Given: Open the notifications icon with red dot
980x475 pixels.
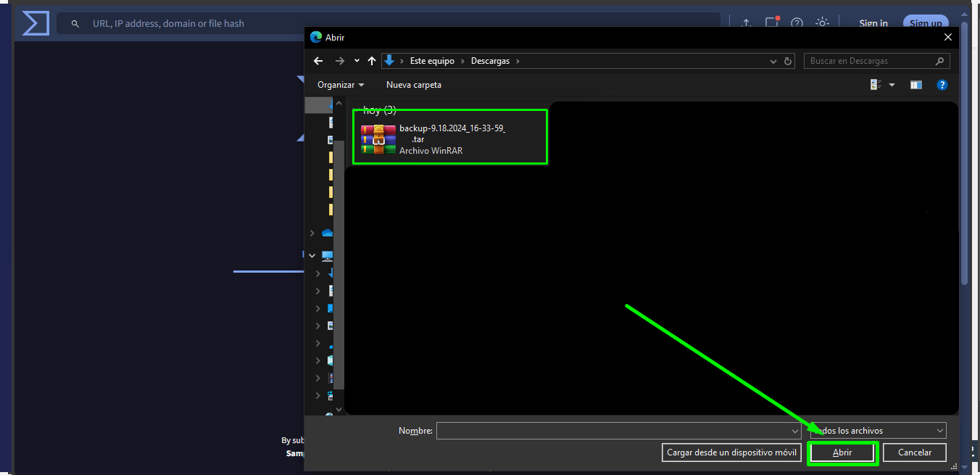Looking at the screenshot, I should 772,23.
